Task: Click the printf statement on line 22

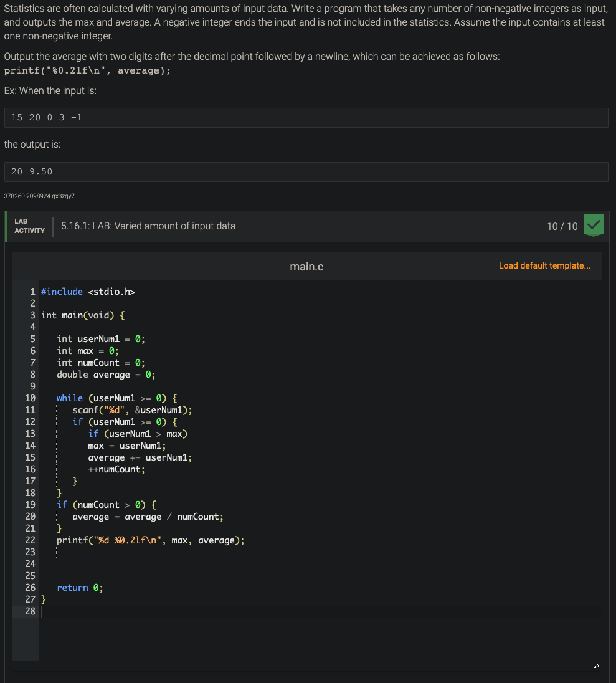Action: [143, 540]
